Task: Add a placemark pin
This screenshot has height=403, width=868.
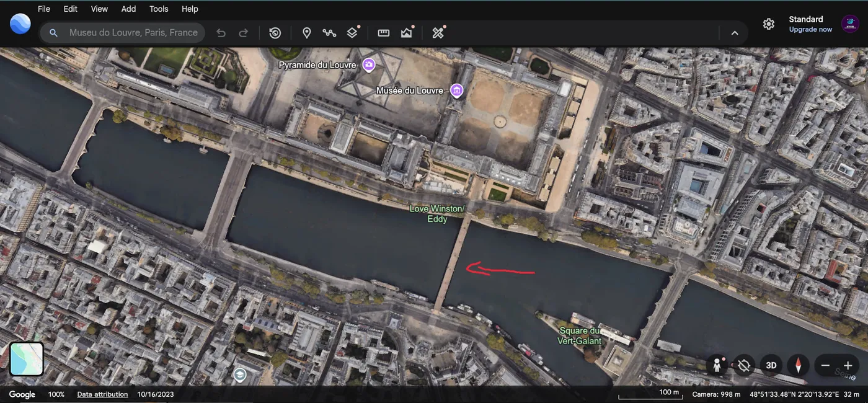Action: (306, 33)
